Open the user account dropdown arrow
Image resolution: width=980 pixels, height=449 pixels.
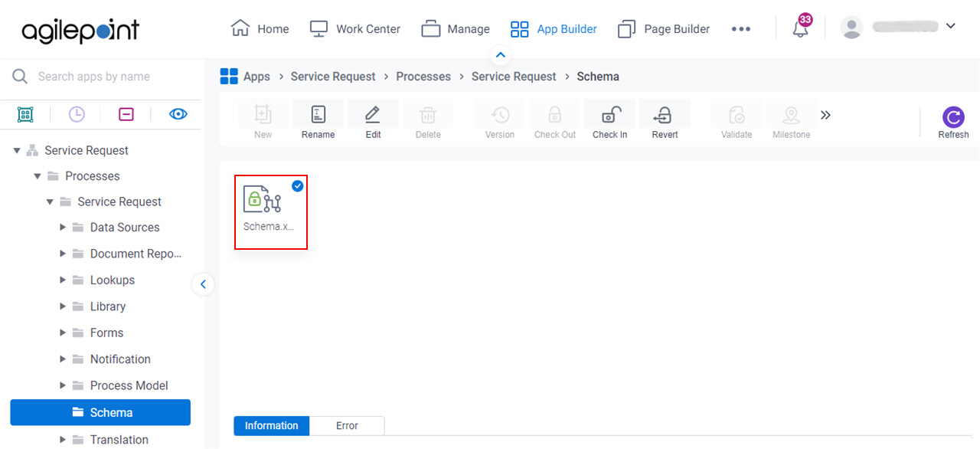point(951,26)
